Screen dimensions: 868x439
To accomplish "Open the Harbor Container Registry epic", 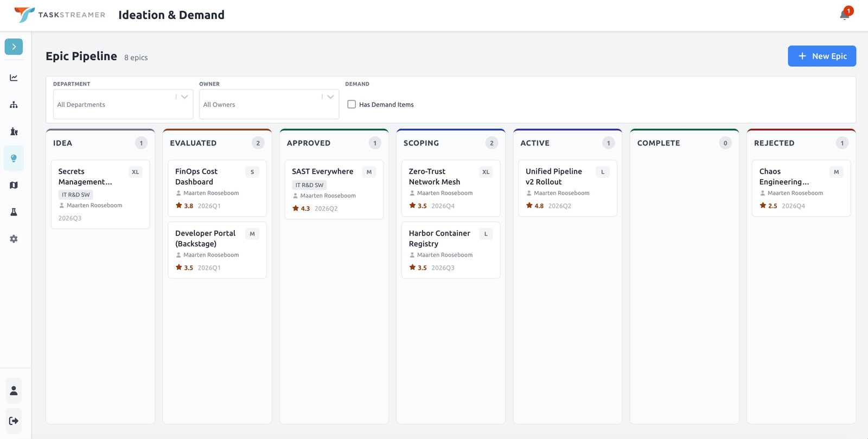I will 451,250.
